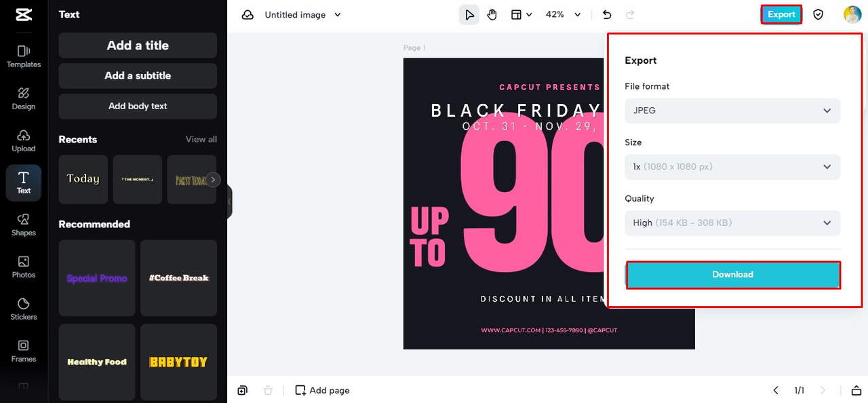Screen dimensions: 868x403
Task: Activate the hand pan tool
Action: click(492, 14)
